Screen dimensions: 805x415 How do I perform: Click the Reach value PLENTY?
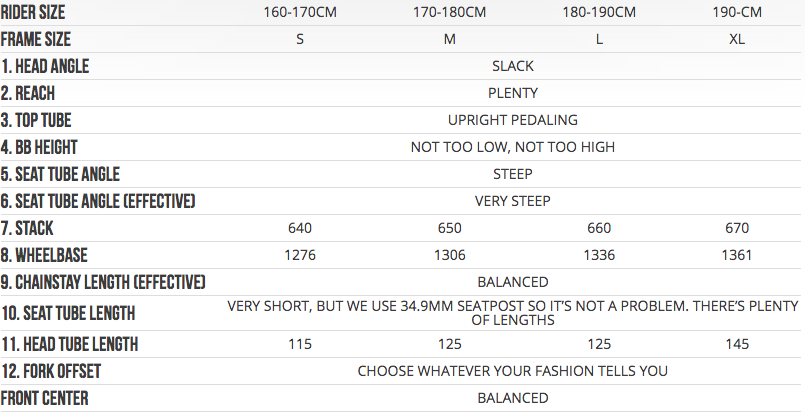[513, 93]
